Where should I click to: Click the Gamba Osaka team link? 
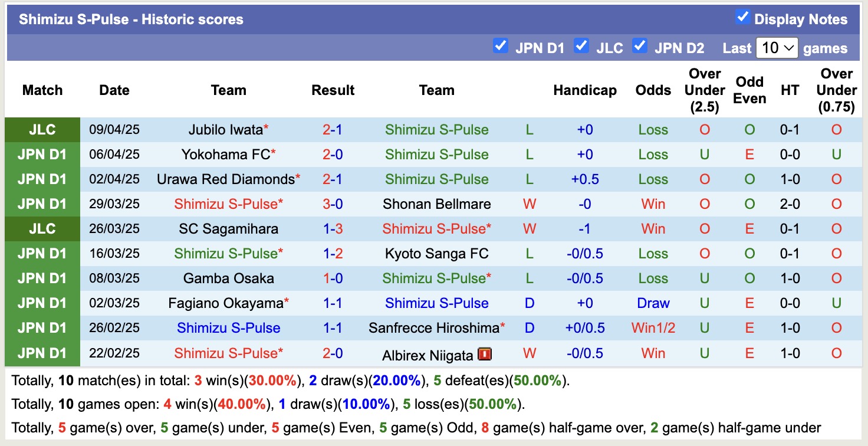pyautogui.click(x=229, y=278)
